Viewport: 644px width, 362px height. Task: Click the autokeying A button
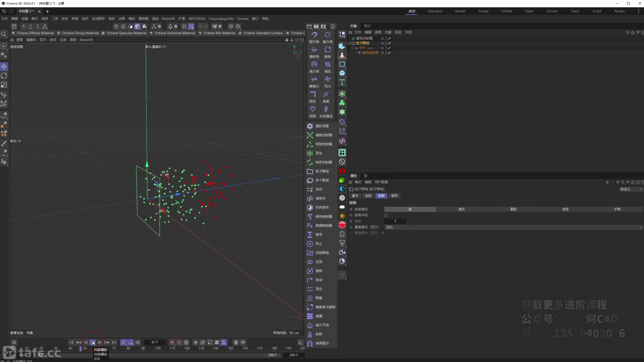point(179,342)
